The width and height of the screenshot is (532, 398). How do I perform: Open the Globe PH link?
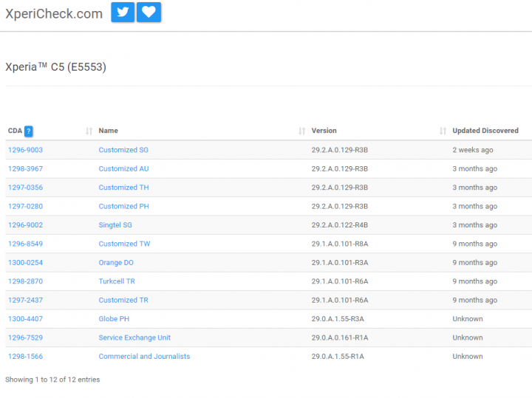click(x=114, y=319)
